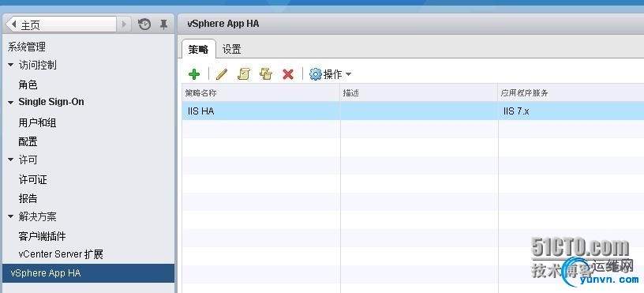Go back using the 主页 back button
This screenshot has width=644, height=293.
[62, 24]
